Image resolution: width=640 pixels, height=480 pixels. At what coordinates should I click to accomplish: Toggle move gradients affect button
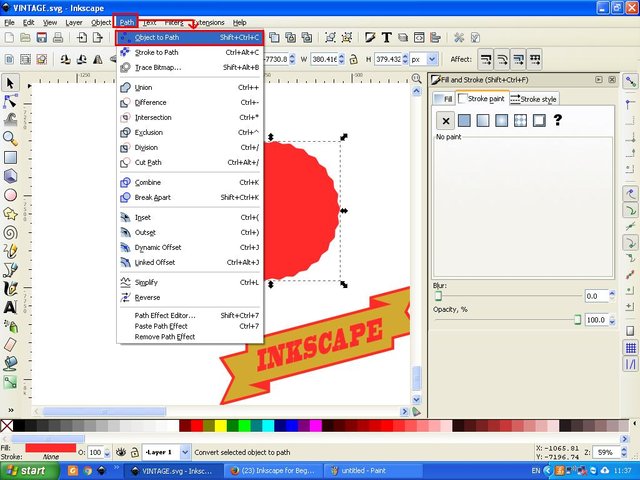pos(518,60)
